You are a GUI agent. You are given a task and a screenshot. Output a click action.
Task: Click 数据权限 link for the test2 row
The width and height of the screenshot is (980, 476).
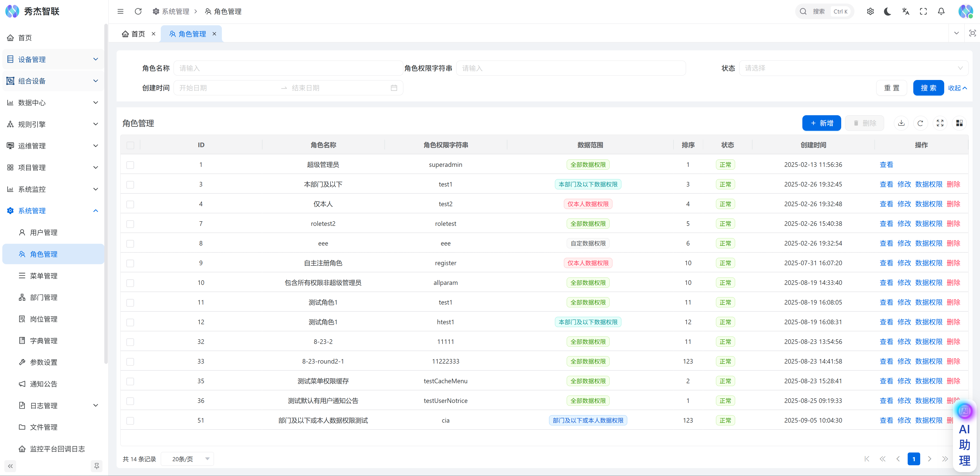click(929, 204)
